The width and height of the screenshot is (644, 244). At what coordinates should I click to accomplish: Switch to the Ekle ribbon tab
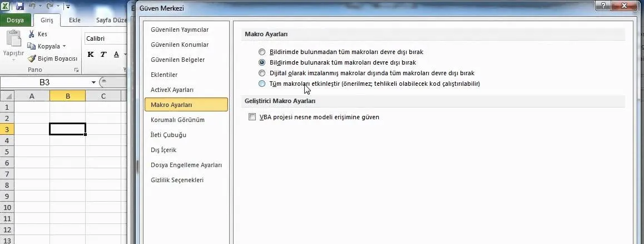(x=75, y=20)
